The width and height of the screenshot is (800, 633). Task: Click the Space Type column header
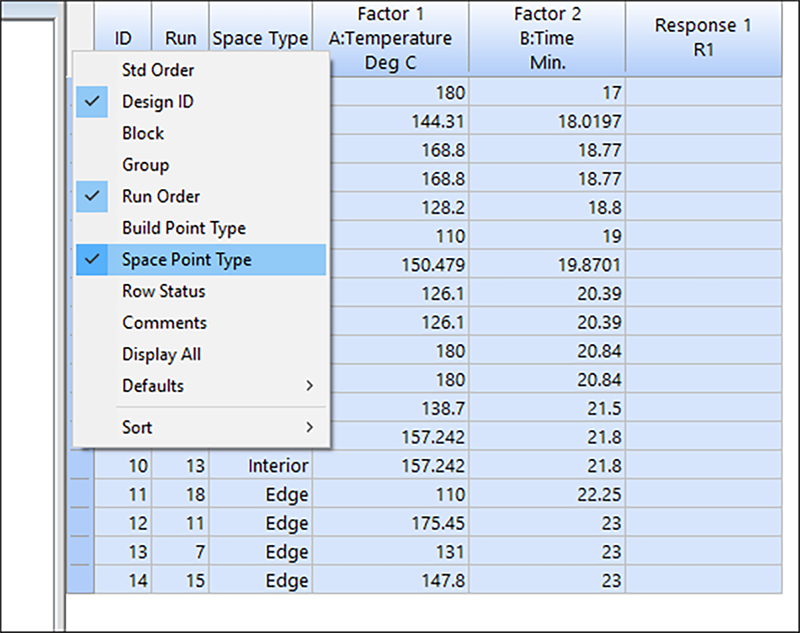click(x=260, y=39)
